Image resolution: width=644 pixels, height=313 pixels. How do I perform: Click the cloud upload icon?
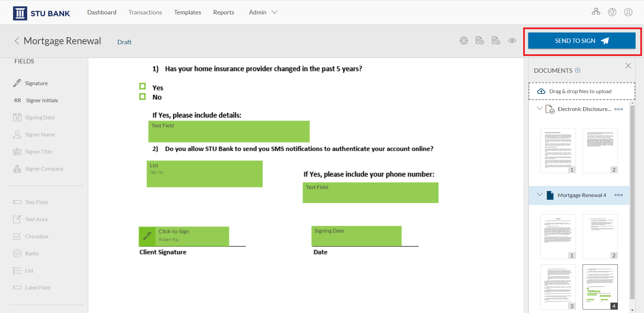(541, 91)
